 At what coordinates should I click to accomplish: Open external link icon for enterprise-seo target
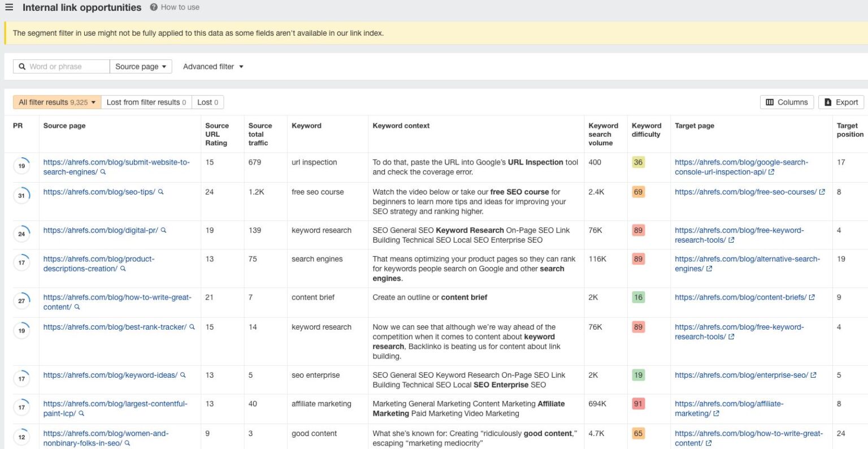coord(814,375)
